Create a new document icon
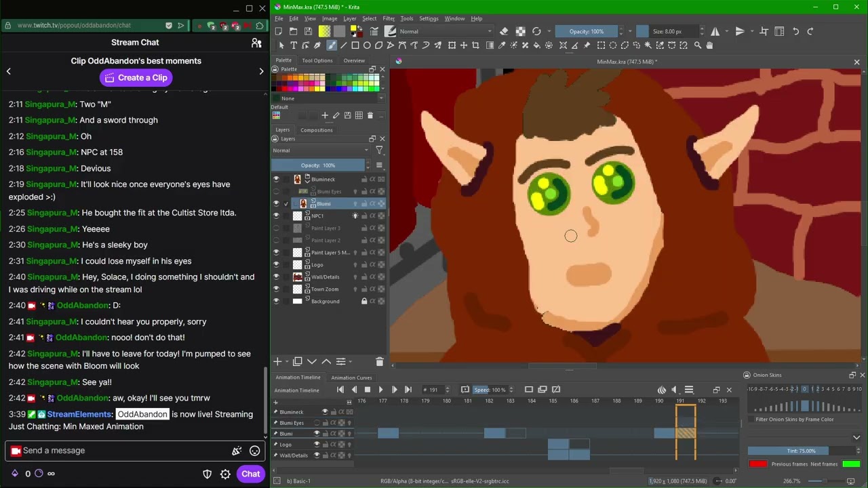The image size is (868, 488). [279, 31]
